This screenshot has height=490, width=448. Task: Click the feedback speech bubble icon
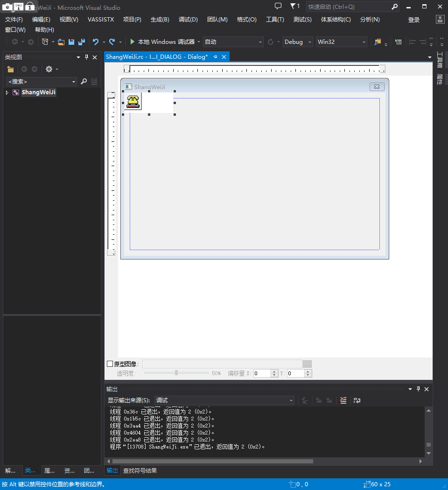pos(278,6)
